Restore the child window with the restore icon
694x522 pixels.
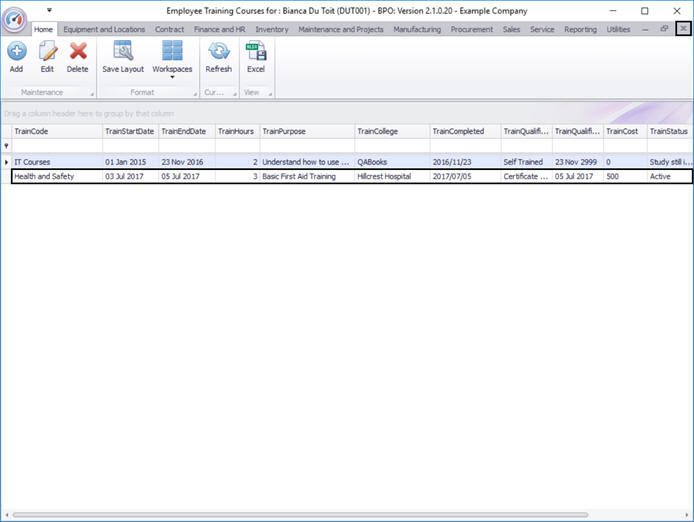click(664, 29)
